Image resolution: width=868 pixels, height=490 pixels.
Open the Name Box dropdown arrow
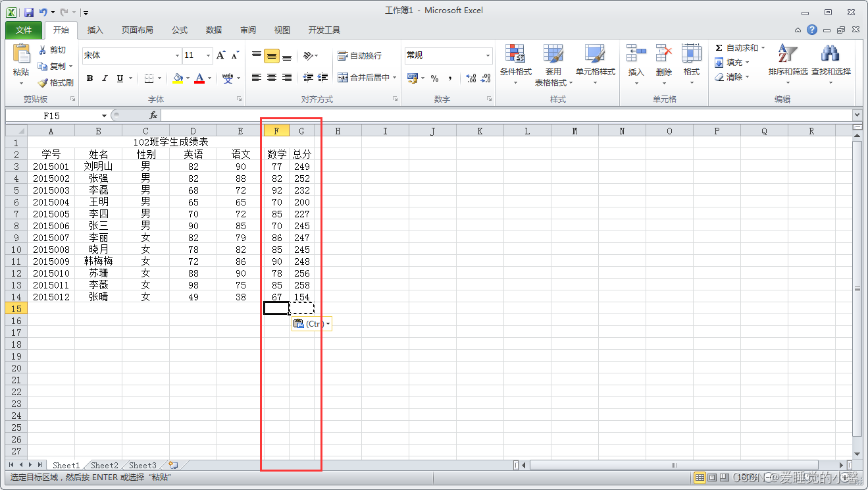tap(104, 115)
